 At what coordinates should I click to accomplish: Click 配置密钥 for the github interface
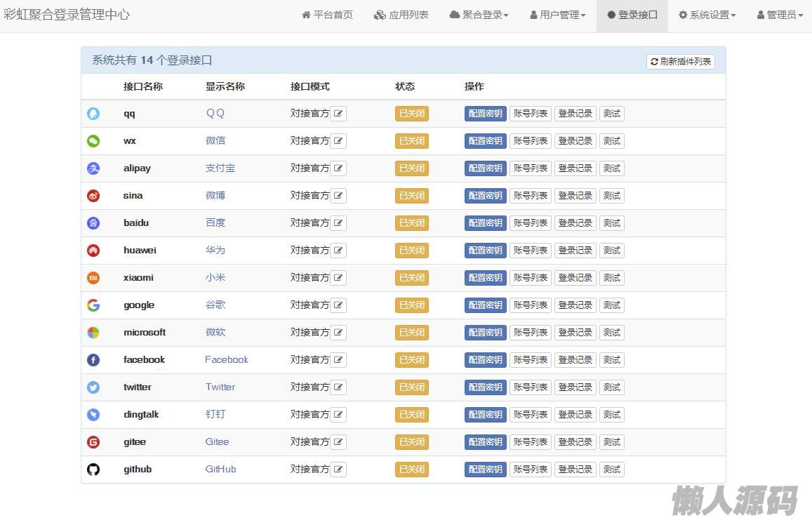click(x=485, y=470)
